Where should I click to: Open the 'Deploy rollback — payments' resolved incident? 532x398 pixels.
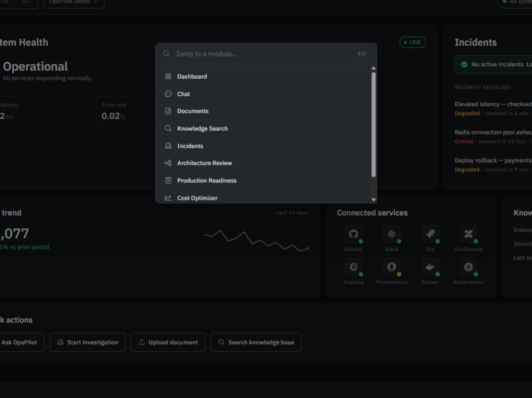493,165
